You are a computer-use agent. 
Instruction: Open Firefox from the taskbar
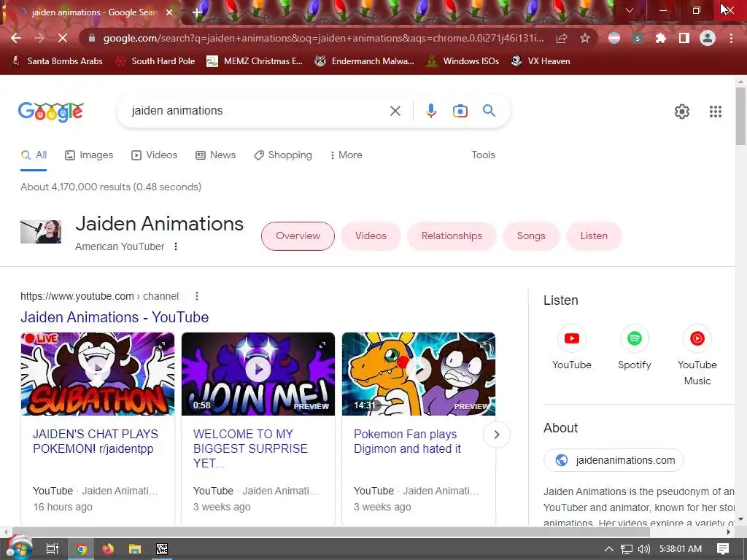108,549
